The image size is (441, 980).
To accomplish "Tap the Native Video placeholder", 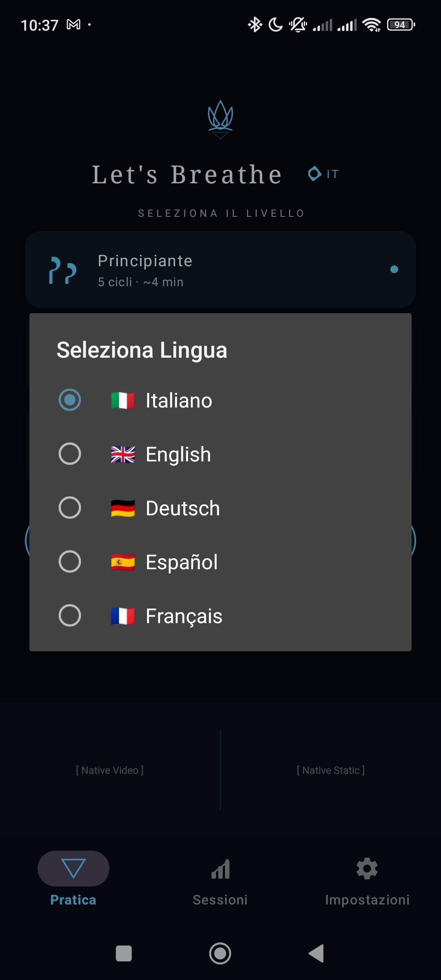I will (x=110, y=770).
